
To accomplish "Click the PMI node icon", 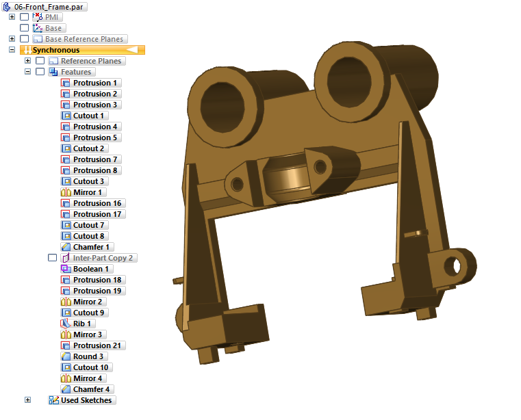I will tap(38, 17).
